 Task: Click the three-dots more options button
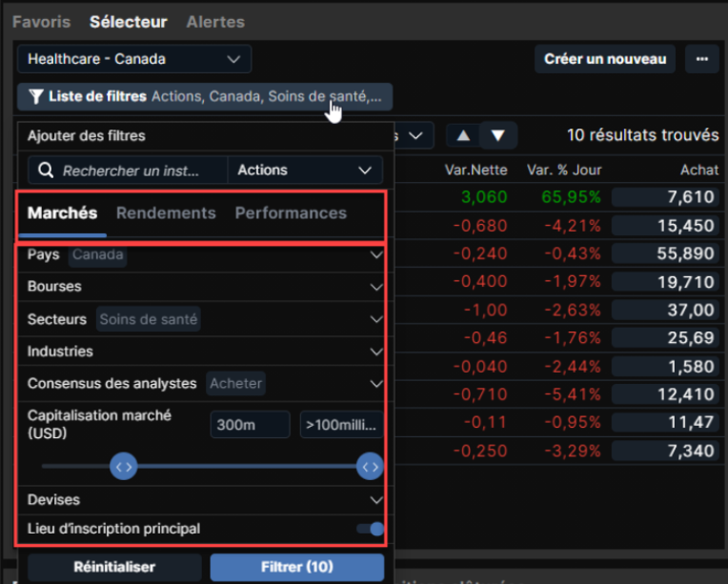(x=701, y=59)
